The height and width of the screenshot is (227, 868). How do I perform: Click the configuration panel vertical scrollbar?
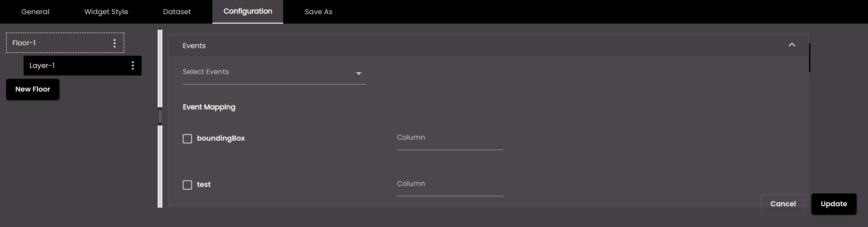(809, 58)
